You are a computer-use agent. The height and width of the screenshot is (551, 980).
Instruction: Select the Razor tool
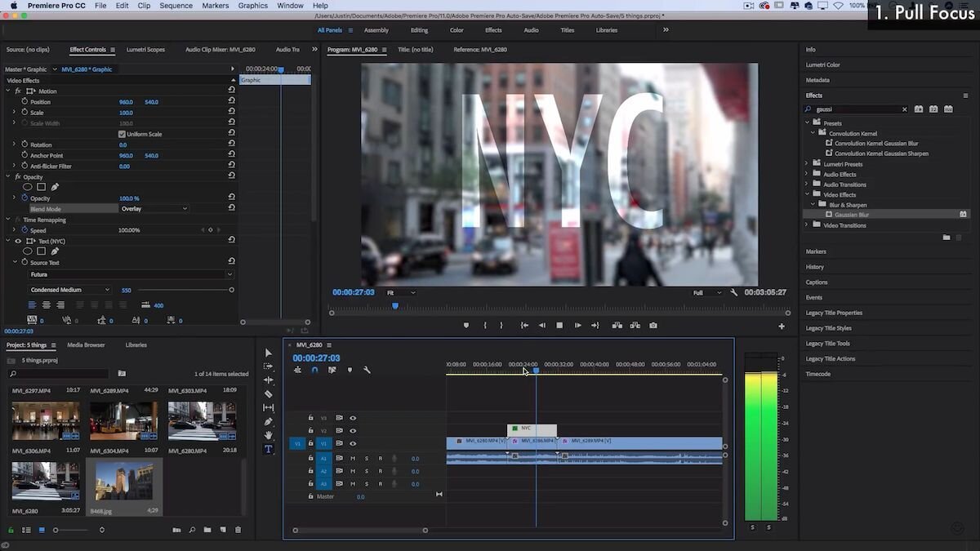269,394
